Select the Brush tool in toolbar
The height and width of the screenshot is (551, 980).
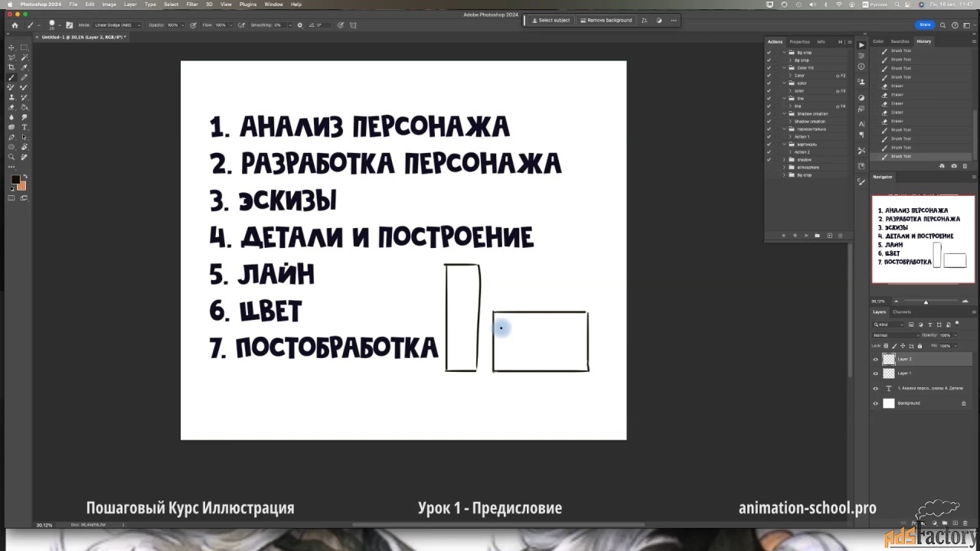11,77
